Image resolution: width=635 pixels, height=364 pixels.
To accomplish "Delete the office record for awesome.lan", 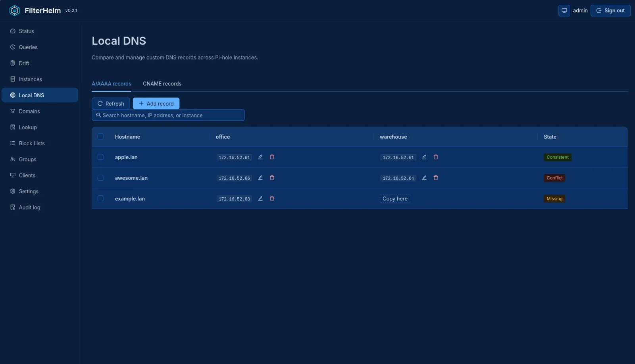I will click(272, 178).
